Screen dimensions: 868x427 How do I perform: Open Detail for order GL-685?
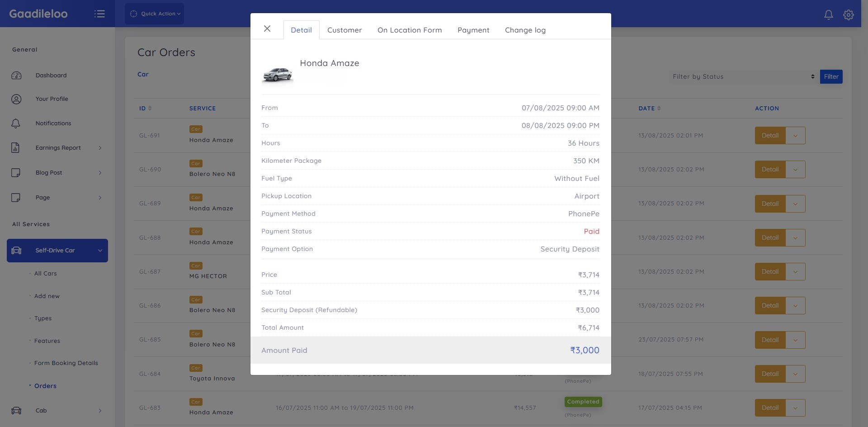[770, 340]
